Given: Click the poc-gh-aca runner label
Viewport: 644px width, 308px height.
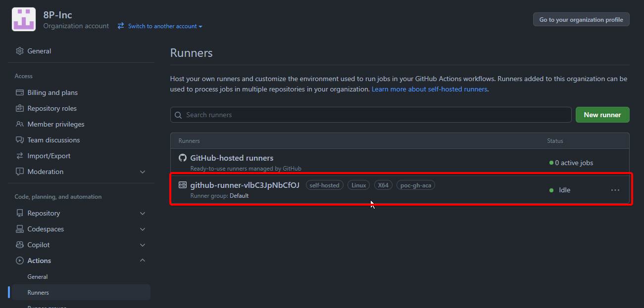Looking at the screenshot, I should click(415, 184).
